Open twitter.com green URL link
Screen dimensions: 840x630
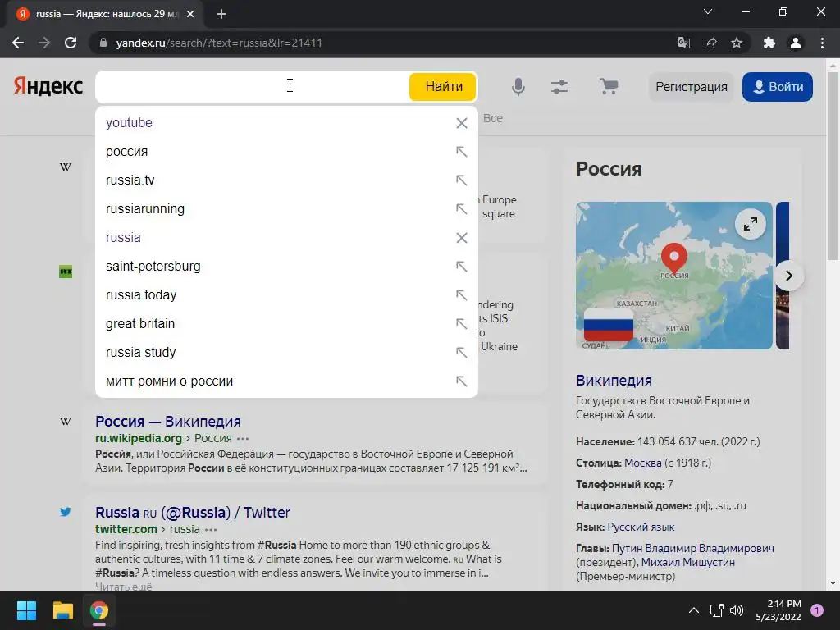126,529
